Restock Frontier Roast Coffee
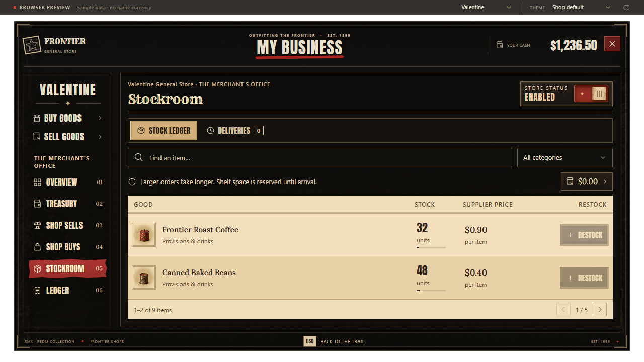This screenshot has height=362, width=644. 584,235
